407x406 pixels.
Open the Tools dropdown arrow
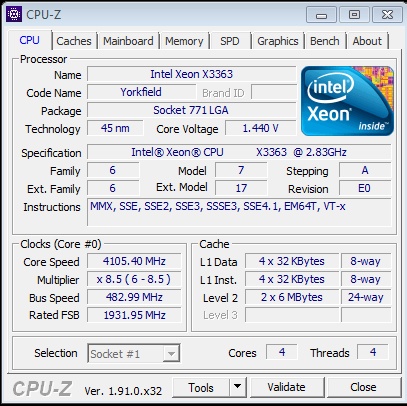click(237, 387)
